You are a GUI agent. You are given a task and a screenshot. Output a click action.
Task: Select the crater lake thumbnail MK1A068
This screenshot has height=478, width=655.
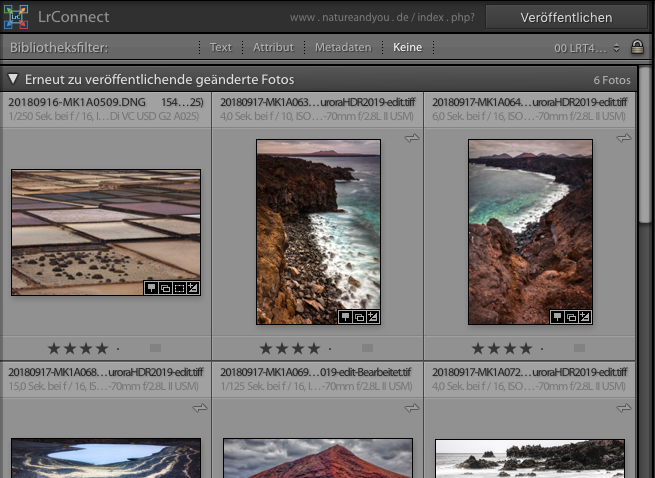tap(106, 458)
